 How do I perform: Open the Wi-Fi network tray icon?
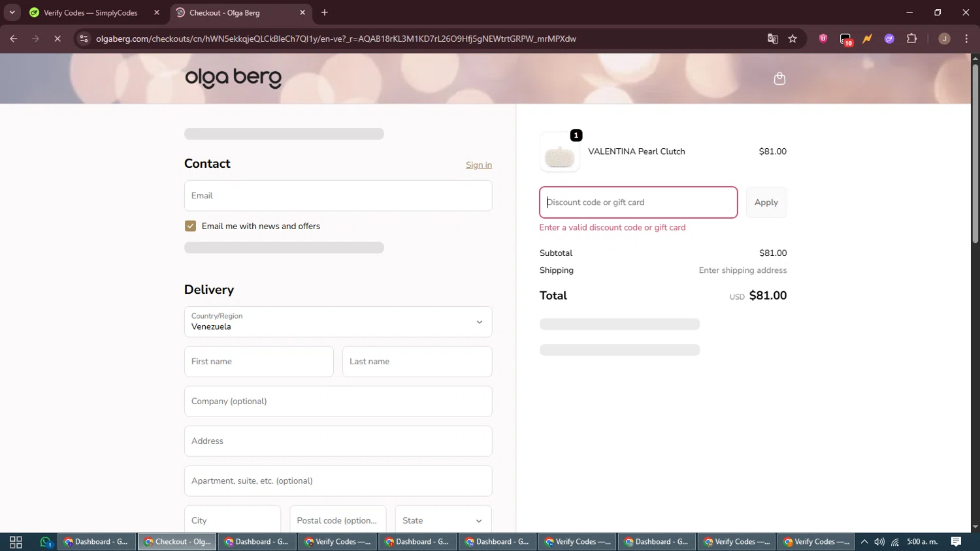895,542
